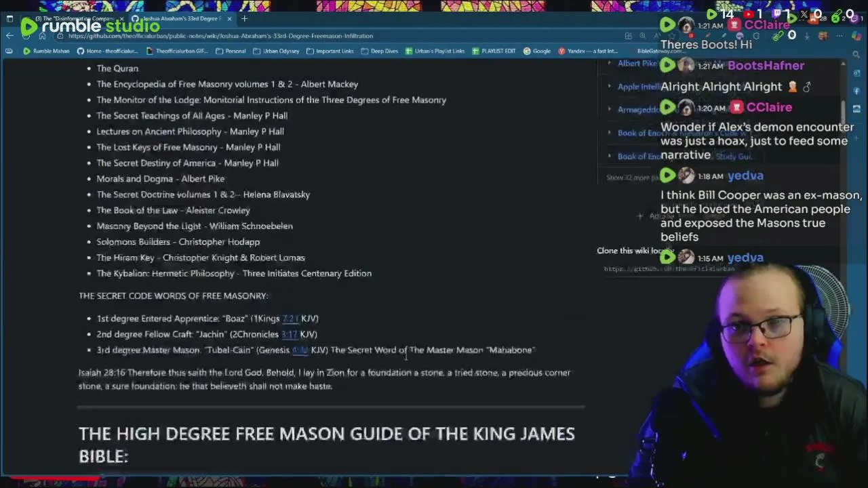This screenshot has width=868, height=488.
Task: Go back using the browser back arrow
Action: (9, 36)
